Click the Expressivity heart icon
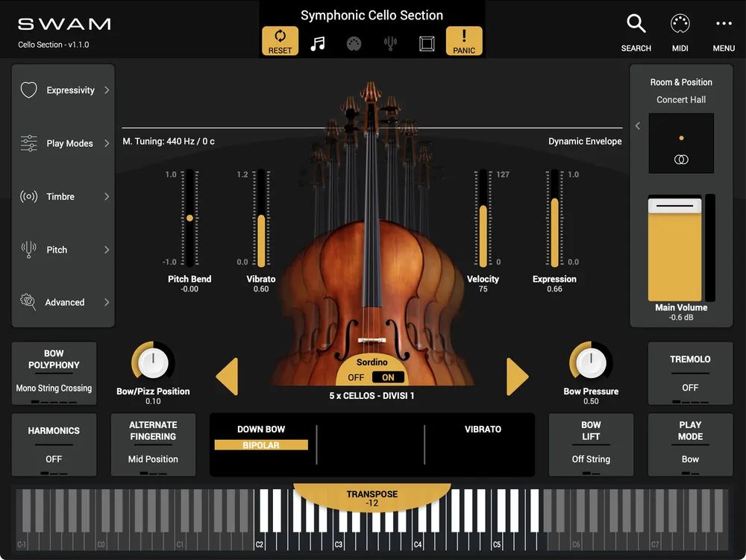Image resolution: width=746 pixels, height=560 pixels. [28, 89]
